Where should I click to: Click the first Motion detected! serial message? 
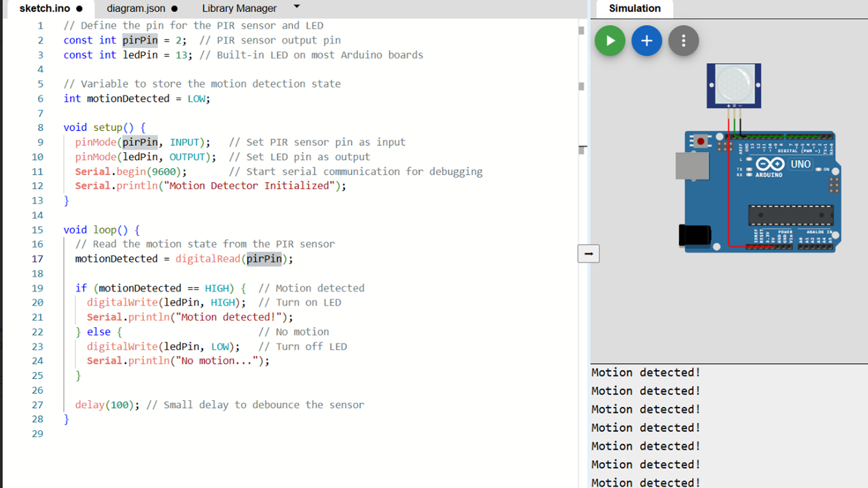click(x=645, y=372)
